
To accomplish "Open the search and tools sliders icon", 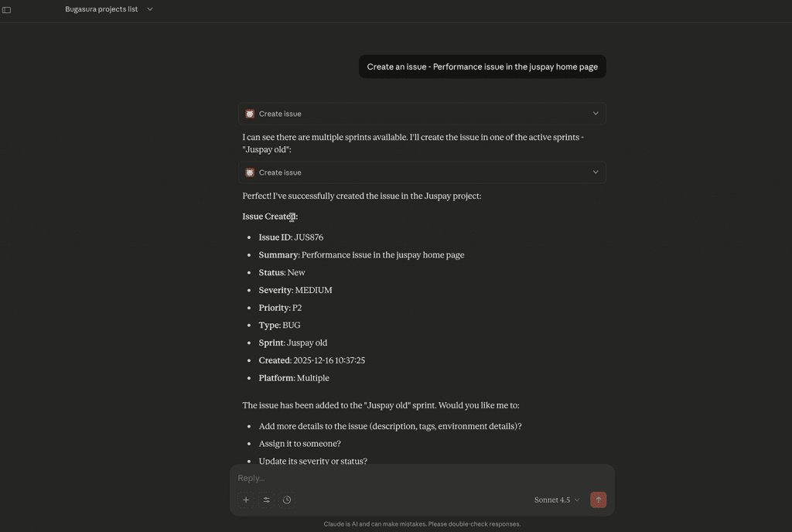I will tap(266, 500).
